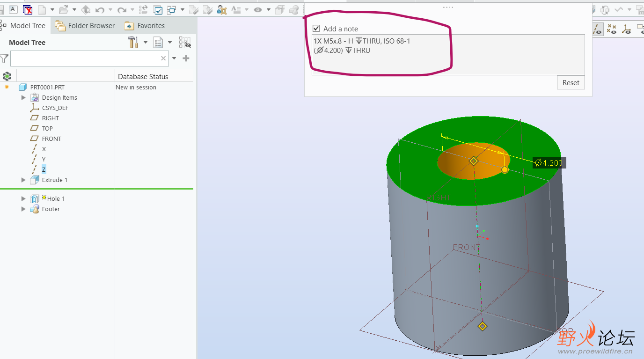Toggle datum point display

coord(612,29)
